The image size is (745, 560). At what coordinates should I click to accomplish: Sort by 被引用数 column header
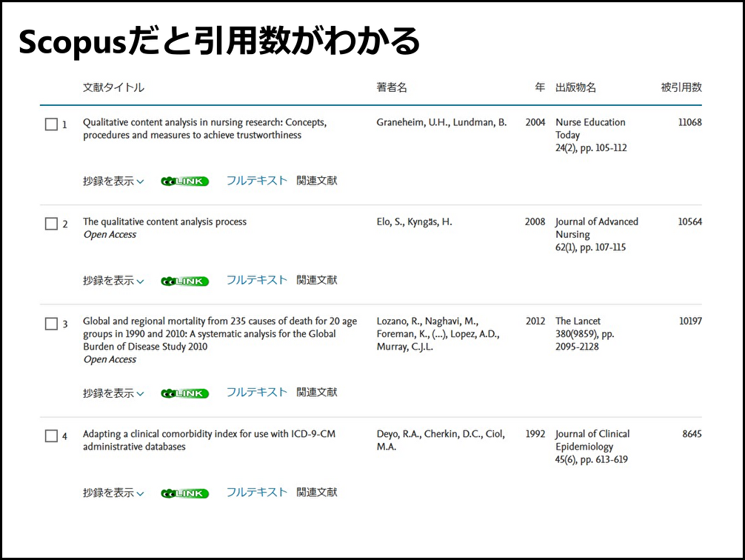(x=681, y=87)
